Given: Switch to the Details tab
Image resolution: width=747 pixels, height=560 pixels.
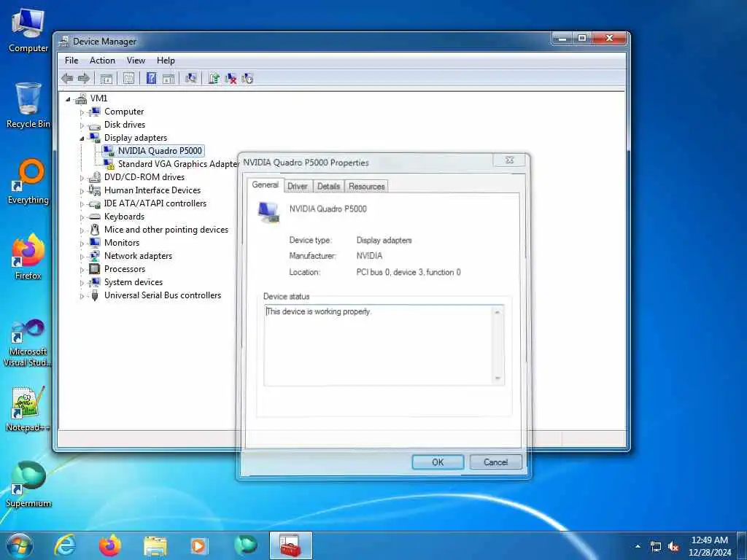Looking at the screenshot, I should pyautogui.click(x=328, y=186).
